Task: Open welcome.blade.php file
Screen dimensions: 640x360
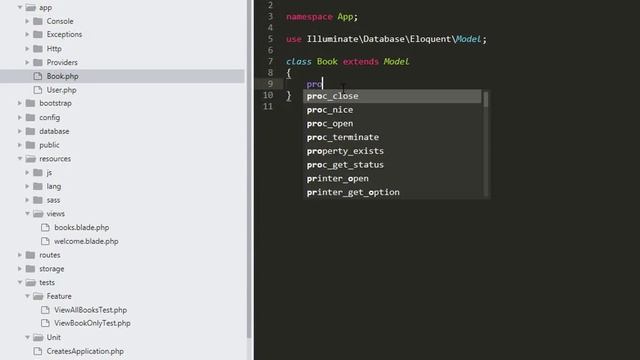Action: (86, 241)
